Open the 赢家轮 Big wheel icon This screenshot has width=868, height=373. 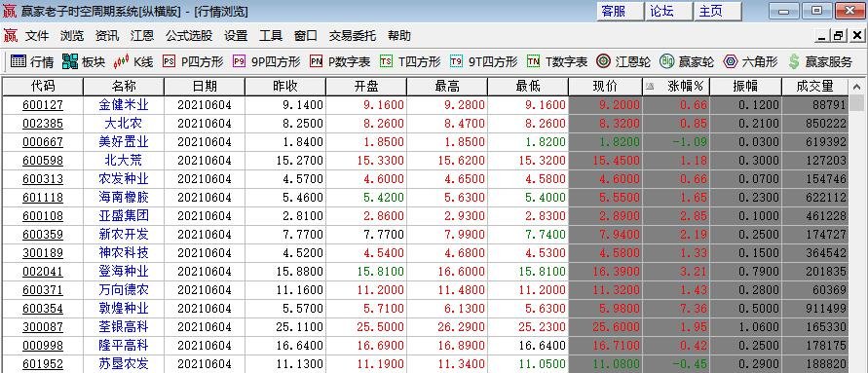667,61
